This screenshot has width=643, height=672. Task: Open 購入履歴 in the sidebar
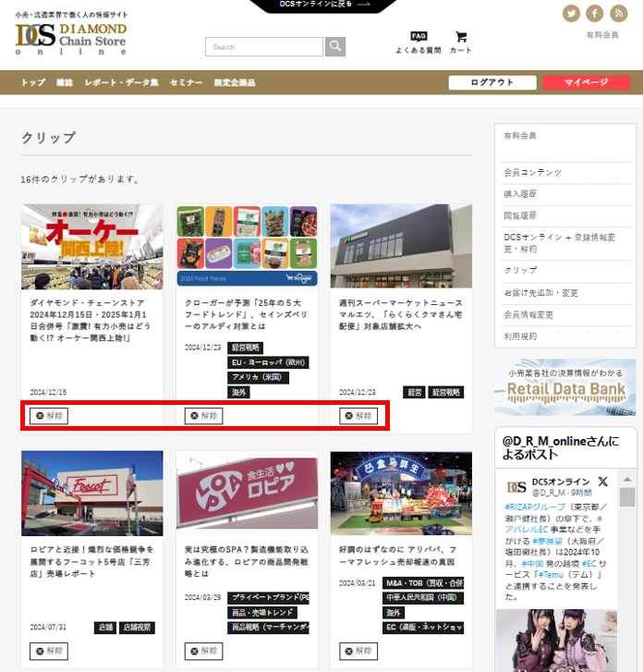pos(520,193)
